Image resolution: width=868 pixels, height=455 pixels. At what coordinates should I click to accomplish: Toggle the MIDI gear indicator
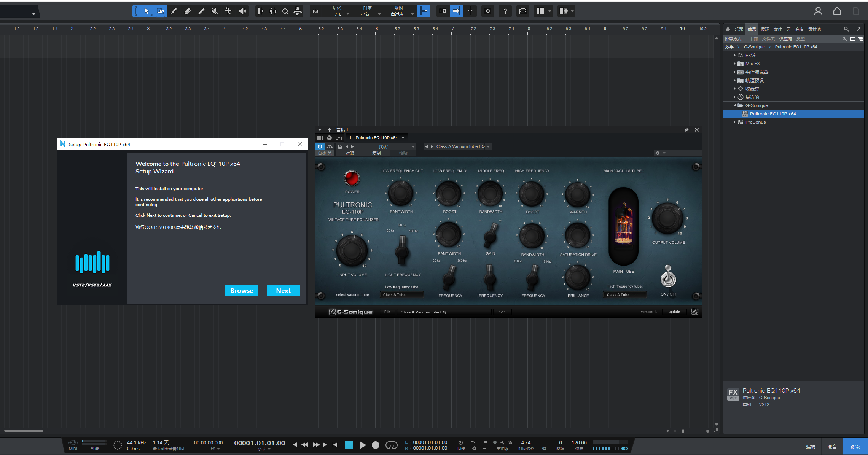point(73,442)
